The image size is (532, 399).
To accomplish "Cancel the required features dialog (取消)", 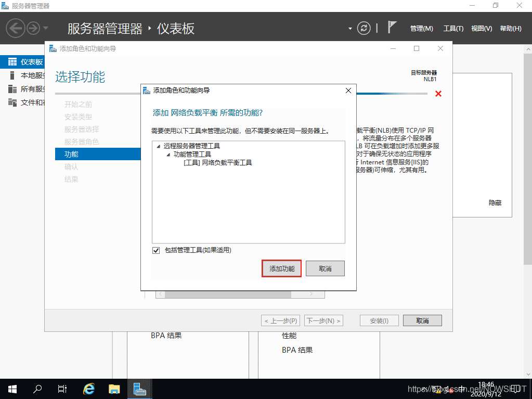I will click(x=325, y=269).
